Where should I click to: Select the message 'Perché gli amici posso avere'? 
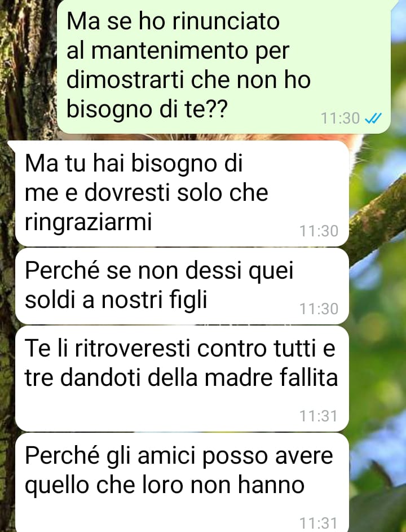tap(182, 482)
